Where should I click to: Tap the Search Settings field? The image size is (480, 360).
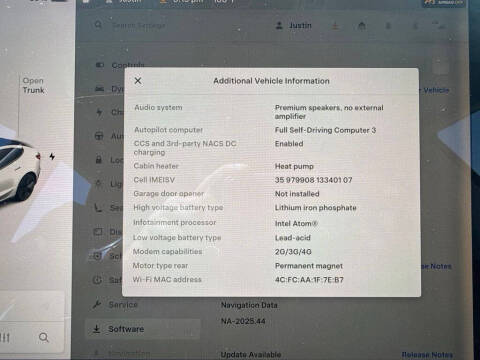coord(138,25)
